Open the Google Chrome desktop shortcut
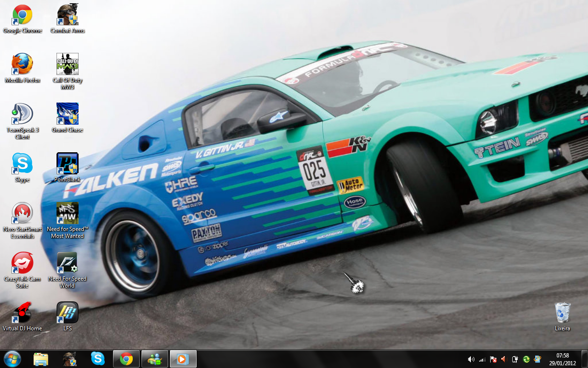Viewport: 588px width, 368px height. coord(22,19)
